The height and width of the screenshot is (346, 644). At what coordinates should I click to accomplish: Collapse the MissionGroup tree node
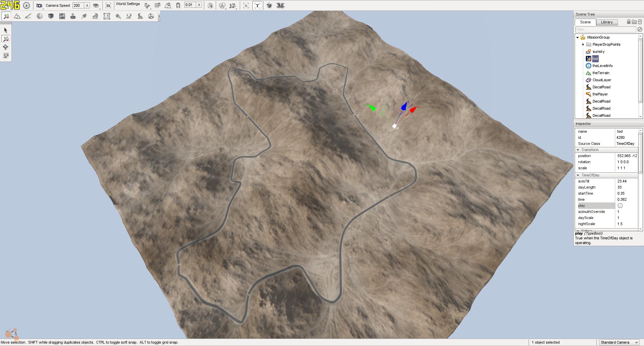(577, 38)
